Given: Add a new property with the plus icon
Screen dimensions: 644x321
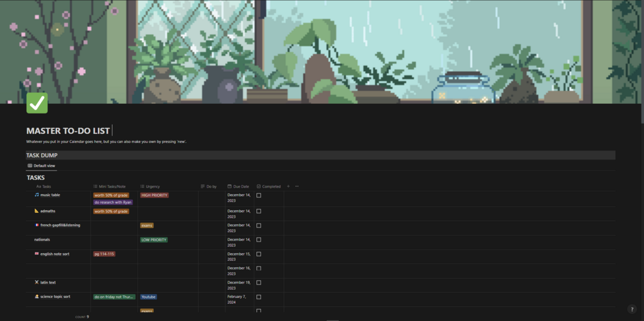Looking at the screenshot, I should tap(288, 186).
